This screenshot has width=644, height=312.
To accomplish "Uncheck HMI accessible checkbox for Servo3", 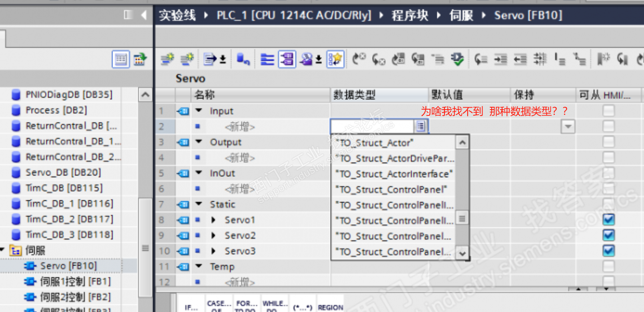I will (x=608, y=251).
